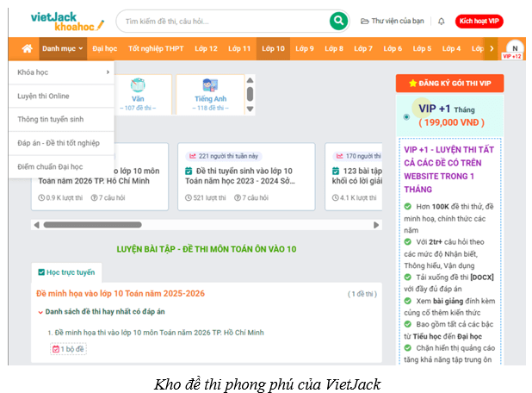The height and width of the screenshot is (393, 532).
Task: Click the subject list scroll up arrow
Action: click(x=250, y=80)
